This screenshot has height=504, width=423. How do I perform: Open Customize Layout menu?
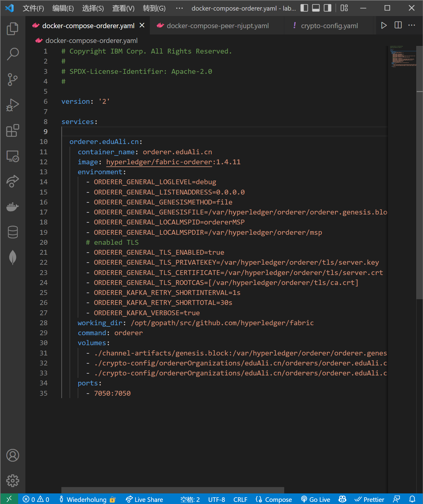click(344, 8)
